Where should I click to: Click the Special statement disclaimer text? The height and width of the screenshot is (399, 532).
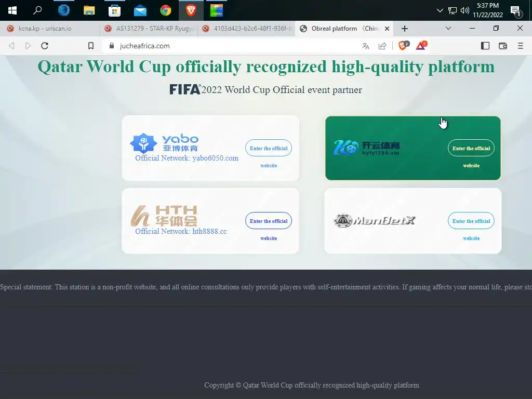(x=266, y=287)
